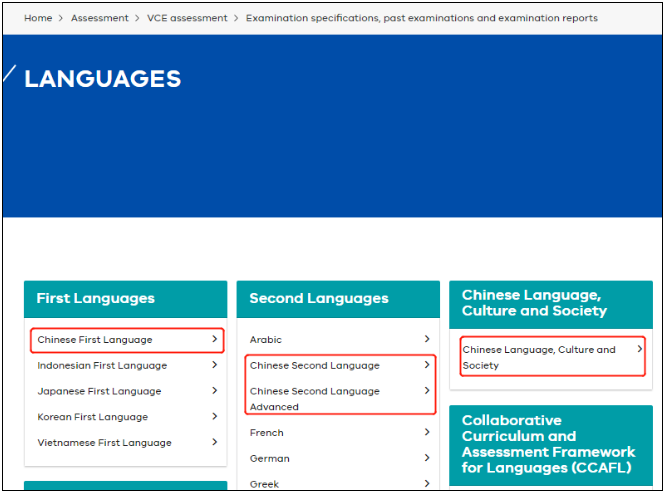This screenshot has height=493, width=665.
Task: Open Vietnamese First Language link
Action: click(x=104, y=443)
